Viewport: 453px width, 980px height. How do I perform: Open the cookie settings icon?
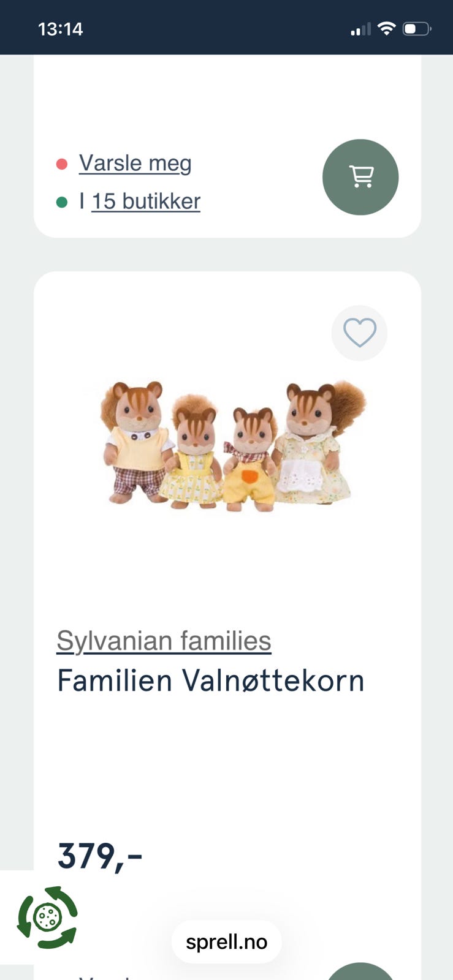coord(47,917)
